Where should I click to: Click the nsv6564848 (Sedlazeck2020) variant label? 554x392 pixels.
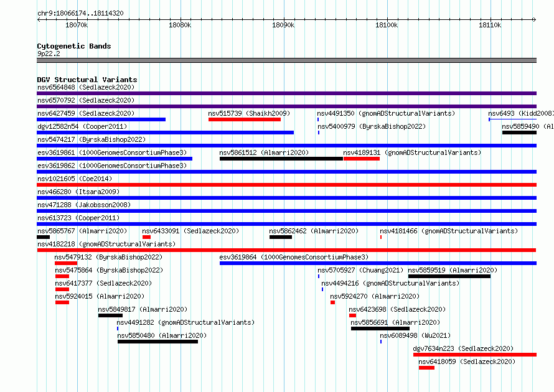[86, 87]
